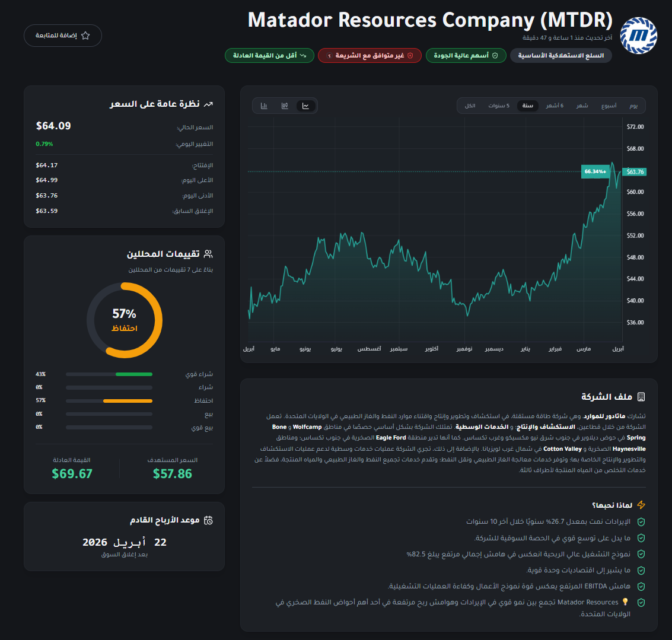Click the sell 0% rating bar

pos(109,414)
